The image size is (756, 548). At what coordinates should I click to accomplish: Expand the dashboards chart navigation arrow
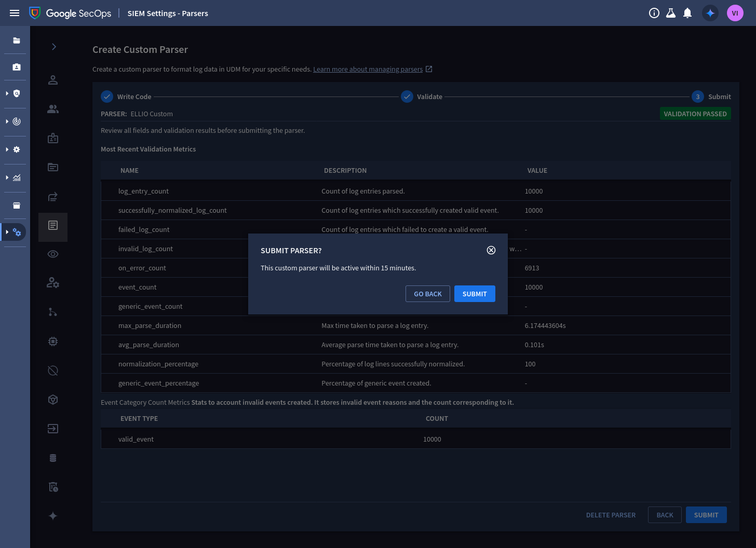tap(7, 177)
